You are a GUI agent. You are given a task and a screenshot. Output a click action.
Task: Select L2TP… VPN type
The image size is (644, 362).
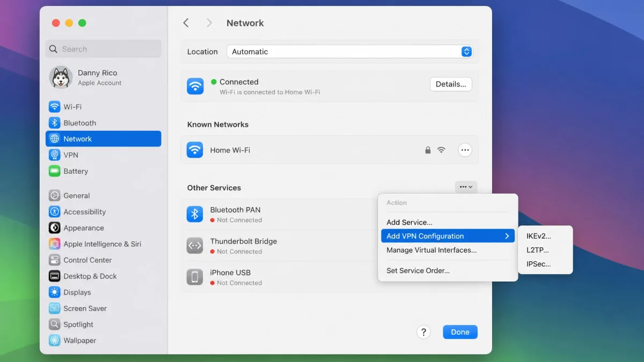click(x=538, y=250)
